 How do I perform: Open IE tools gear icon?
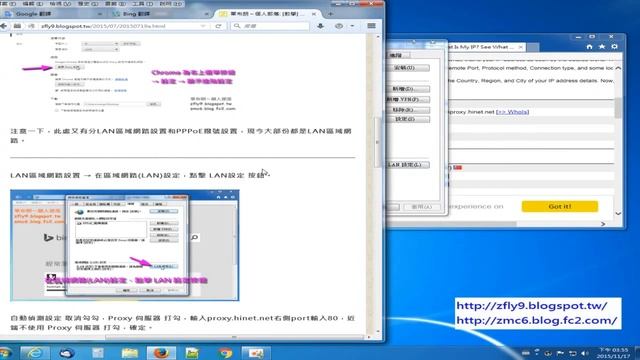(x=614, y=47)
